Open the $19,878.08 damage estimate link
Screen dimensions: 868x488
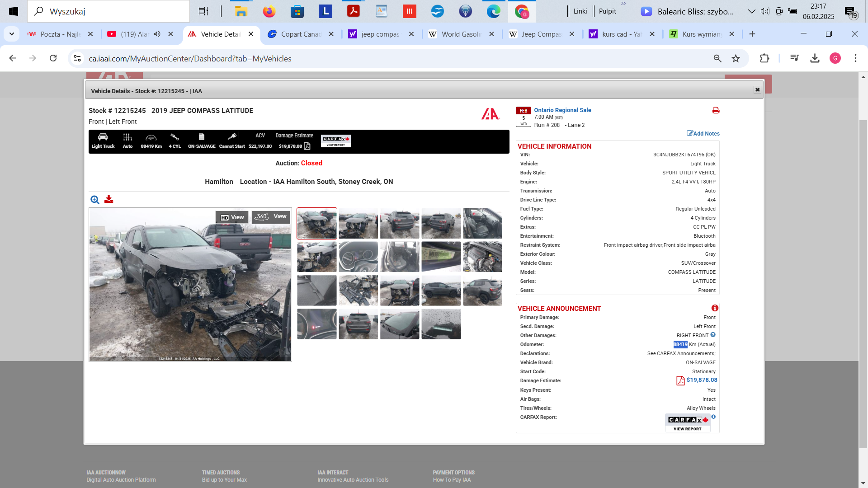[x=702, y=380]
